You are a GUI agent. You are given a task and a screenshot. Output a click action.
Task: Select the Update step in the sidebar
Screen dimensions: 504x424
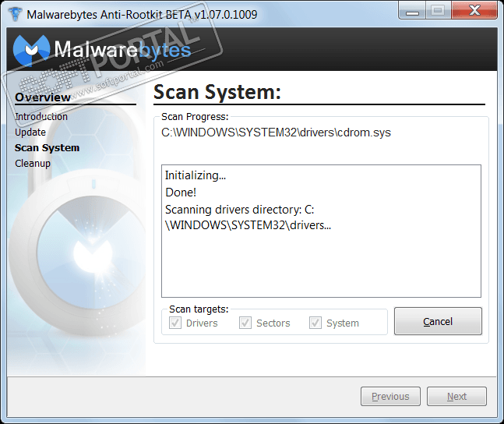30,132
